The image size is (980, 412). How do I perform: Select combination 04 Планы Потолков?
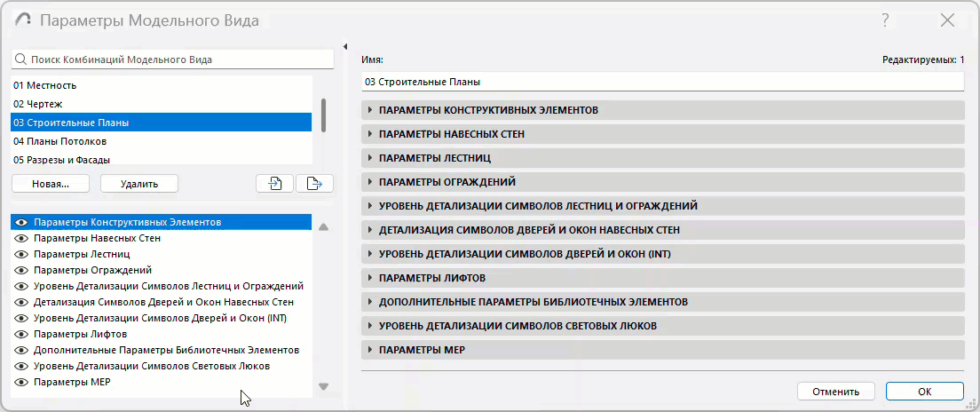pos(162,141)
